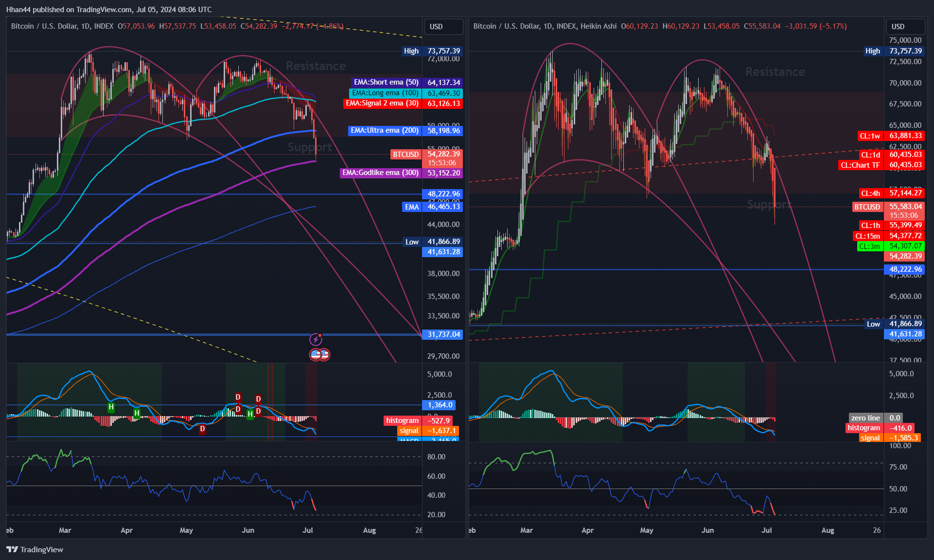934x560 pixels.
Task: Click the Hhan44 published on TradingView.com header
Action: click(x=109, y=9)
